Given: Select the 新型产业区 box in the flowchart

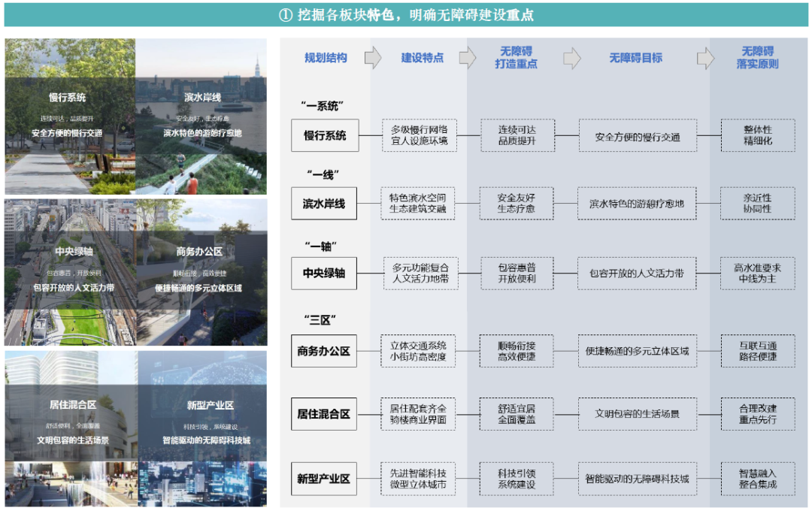Looking at the screenshot, I should pos(324,479).
